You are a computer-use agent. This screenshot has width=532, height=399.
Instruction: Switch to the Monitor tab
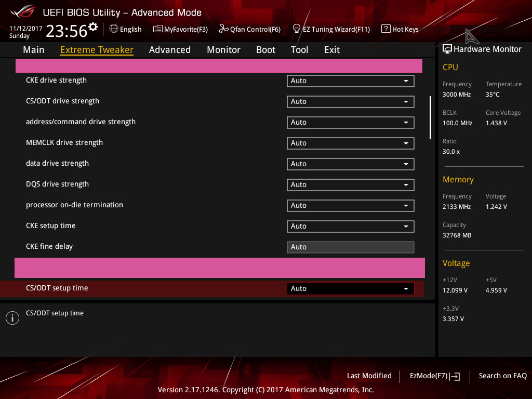coord(223,50)
